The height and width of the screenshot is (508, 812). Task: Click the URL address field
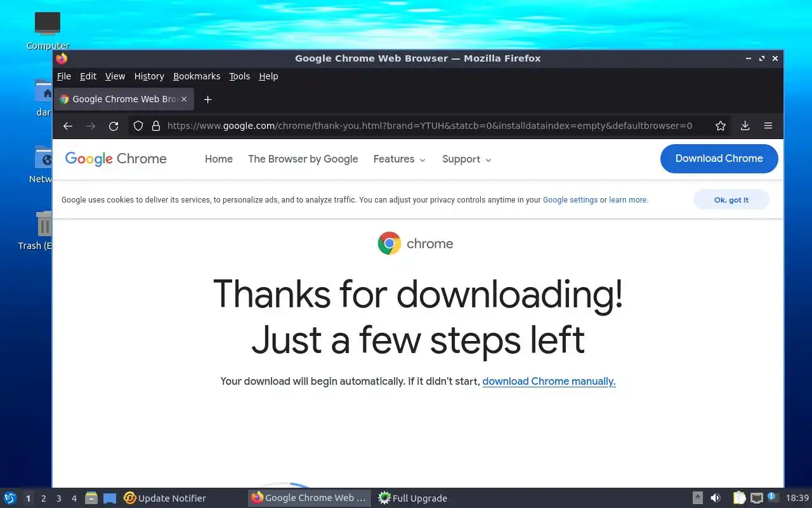(x=429, y=126)
